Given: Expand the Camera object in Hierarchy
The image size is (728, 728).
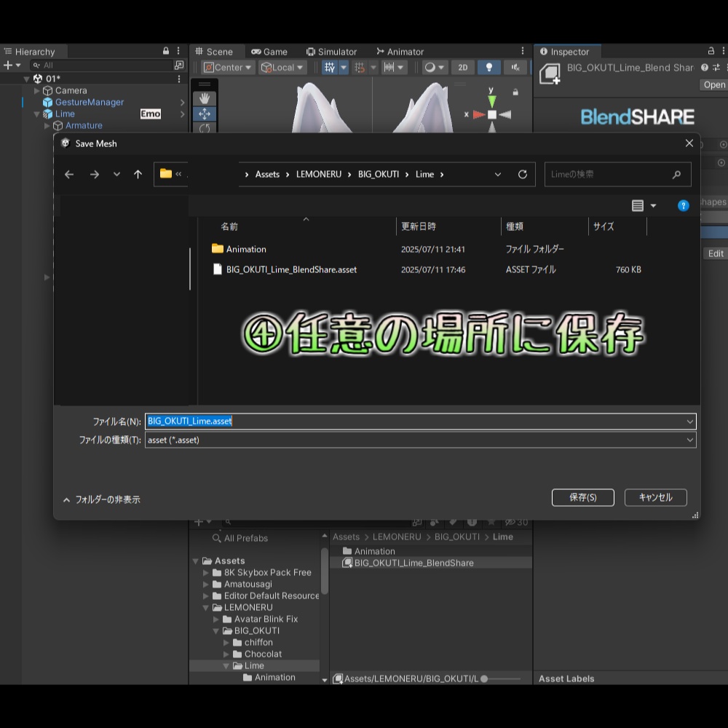Looking at the screenshot, I should (x=36, y=90).
